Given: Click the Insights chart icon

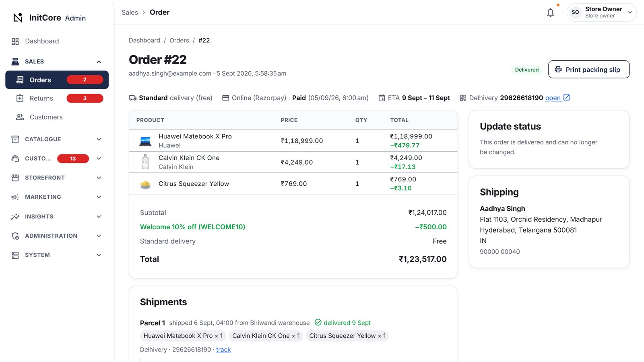Looking at the screenshot, I should pyautogui.click(x=15, y=216).
